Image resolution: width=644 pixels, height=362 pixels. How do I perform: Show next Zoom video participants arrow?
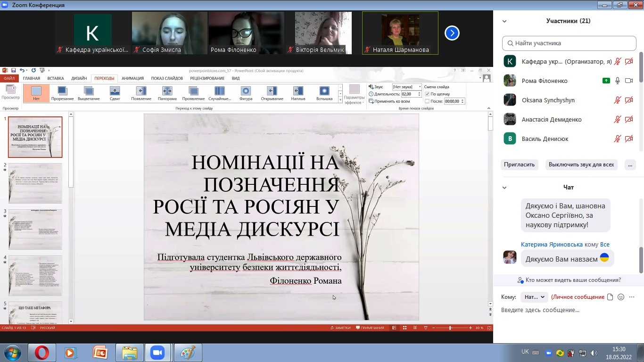(452, 33)
